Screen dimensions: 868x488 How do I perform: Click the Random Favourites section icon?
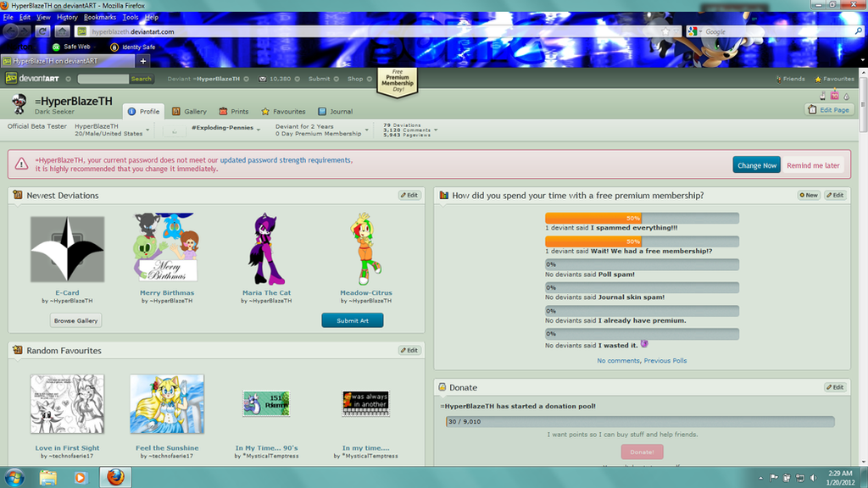tap(18, 350)
